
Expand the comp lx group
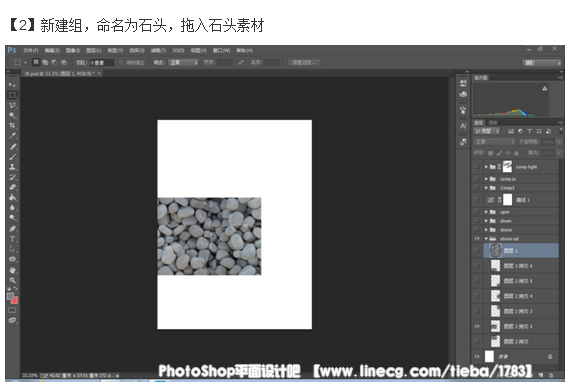pos(486,179)
